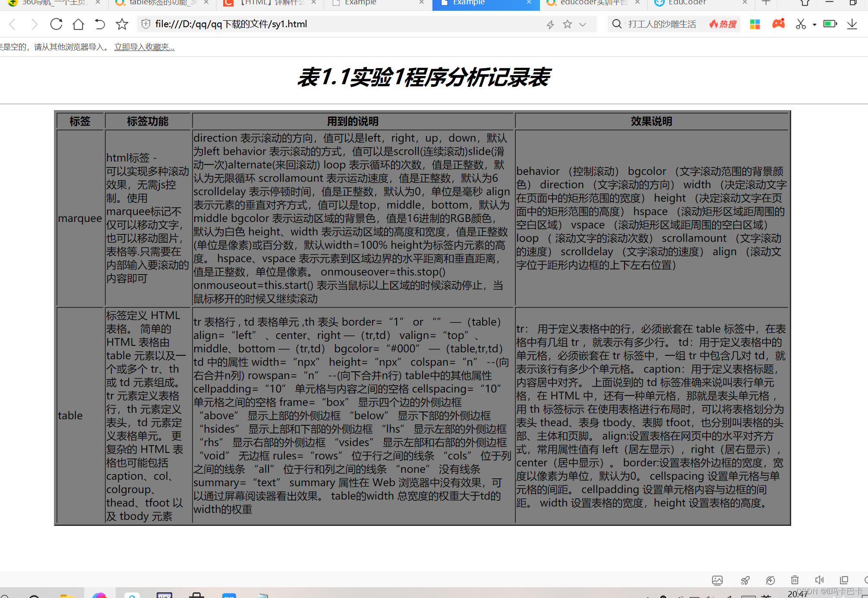Click the page refresh button
The image size is (868, 598).
(x=56, y=24)
